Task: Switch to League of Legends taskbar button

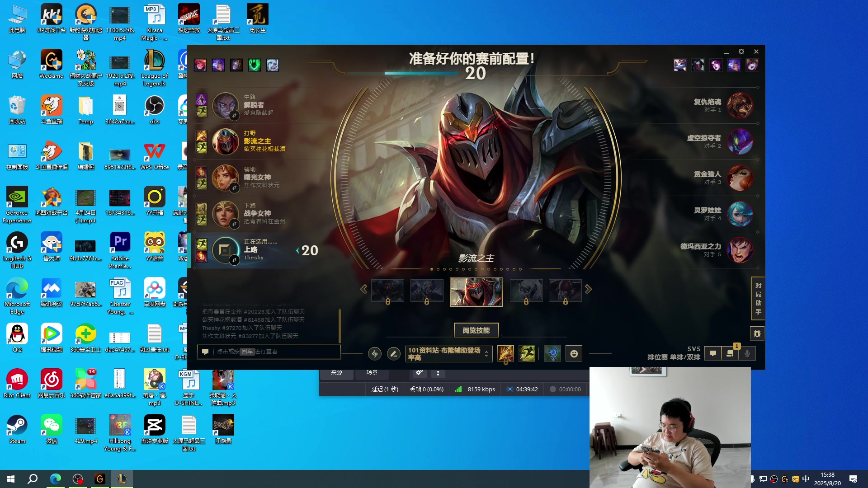Action: point(122,479)
